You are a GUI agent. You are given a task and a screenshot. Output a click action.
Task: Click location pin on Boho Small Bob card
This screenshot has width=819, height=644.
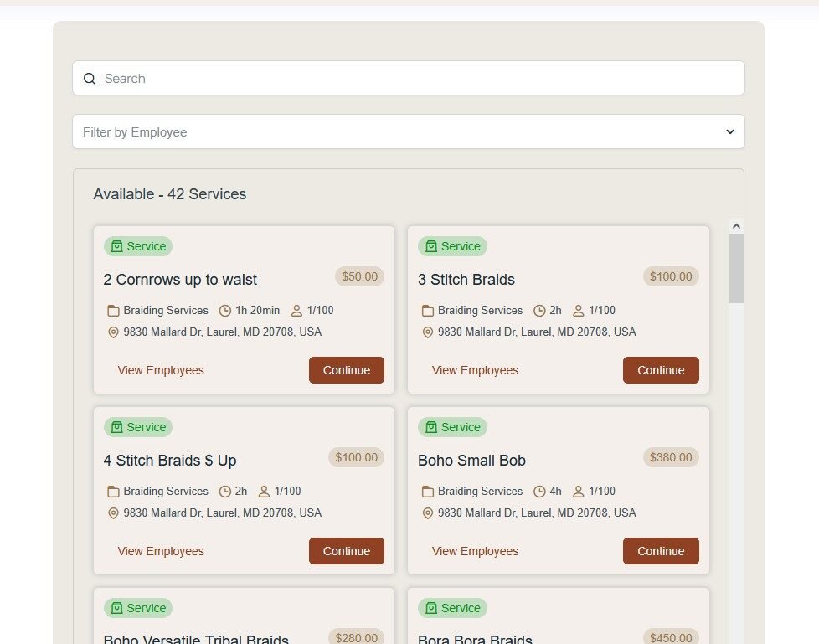(x=428, y=513)
